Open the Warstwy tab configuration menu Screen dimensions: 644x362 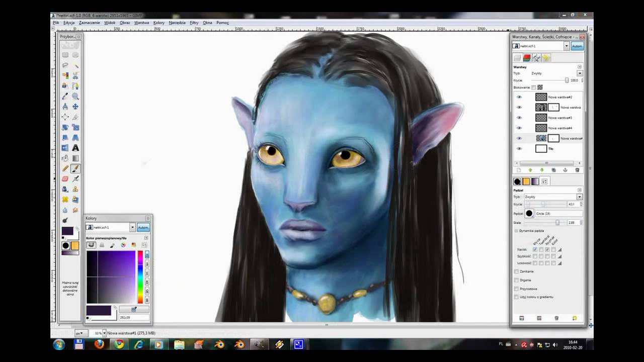pyautogui.click(x=580, y=66)
